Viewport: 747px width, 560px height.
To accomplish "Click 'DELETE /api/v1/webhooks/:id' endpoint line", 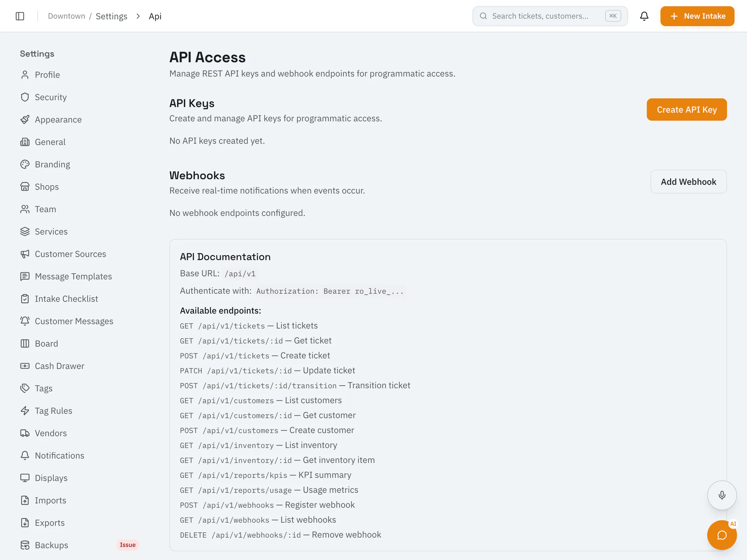I will pos(280,535).
